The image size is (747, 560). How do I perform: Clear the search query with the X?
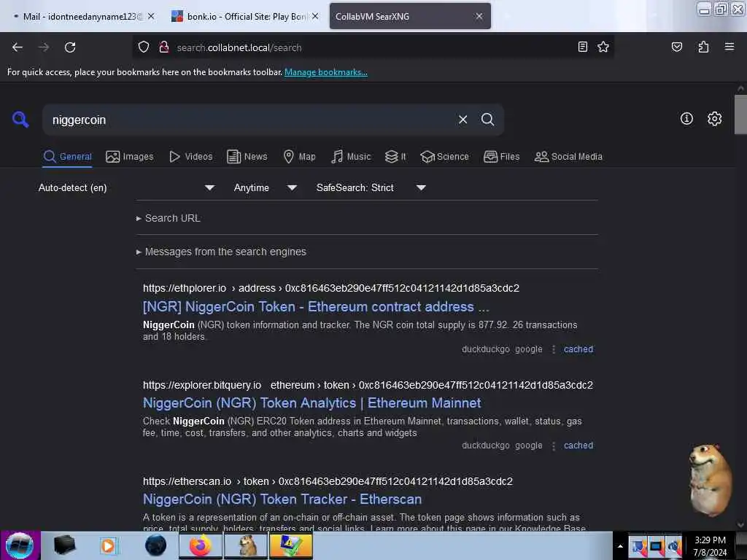tap(462, 120)
